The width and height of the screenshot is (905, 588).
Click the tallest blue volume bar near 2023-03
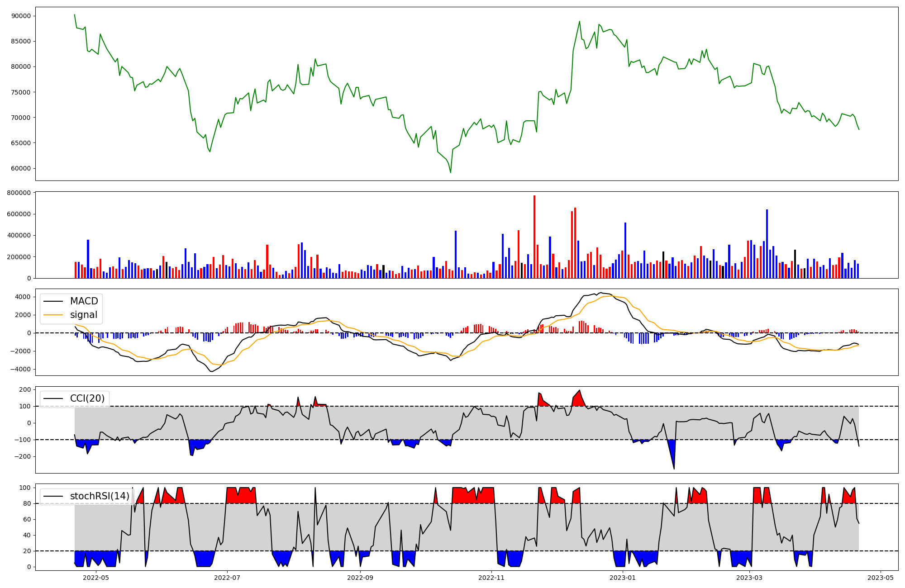(x=767, y=244)
